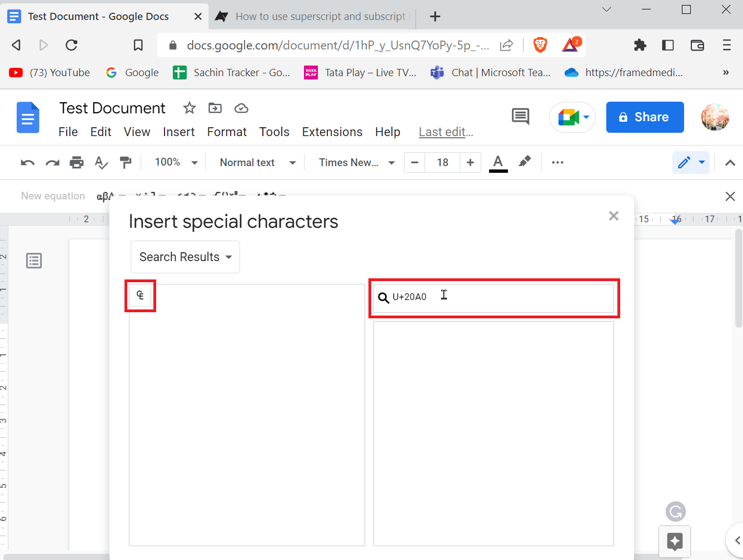Decrease the font size
743x560 pixels.
(414, 162)
